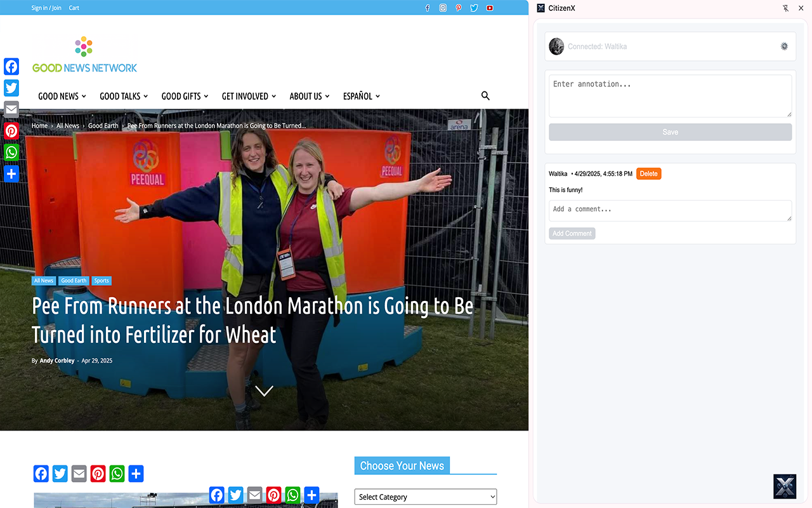The height and width of the screenshot is (508, 812).
Task: Click Email icon in the share row above the article
Action: pos(79,474)
